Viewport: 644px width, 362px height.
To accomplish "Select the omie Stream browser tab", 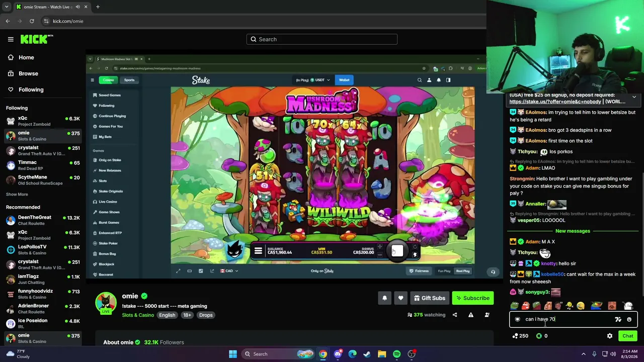I will click(x=52, y=7).
